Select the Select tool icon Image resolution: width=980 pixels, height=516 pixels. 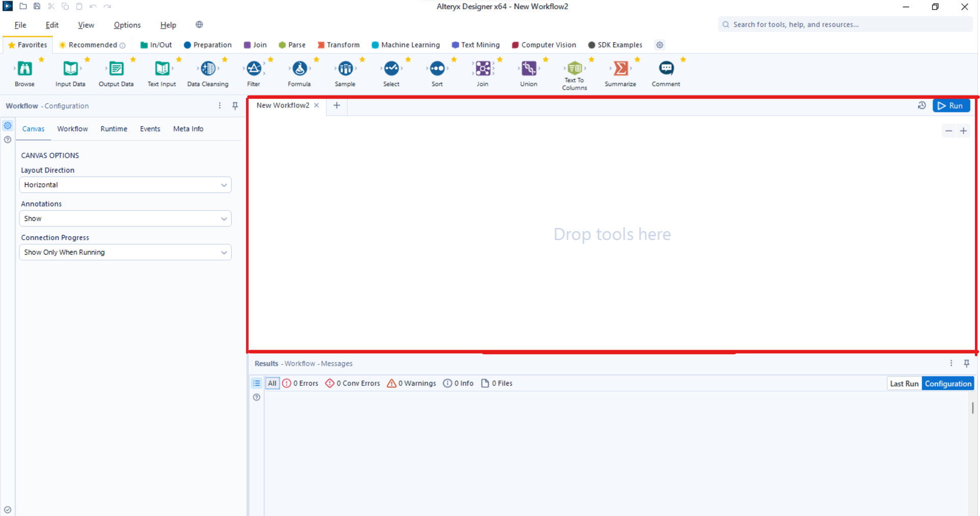391,68
